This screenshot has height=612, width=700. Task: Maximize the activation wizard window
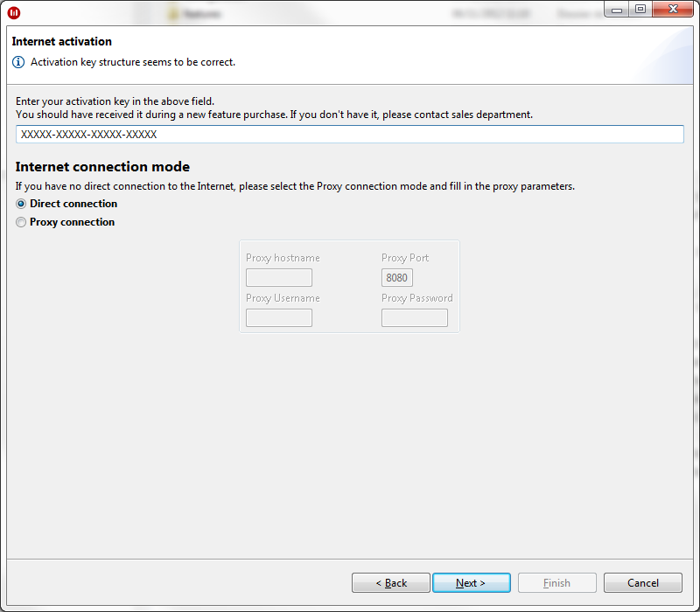[x=640, y=10]
